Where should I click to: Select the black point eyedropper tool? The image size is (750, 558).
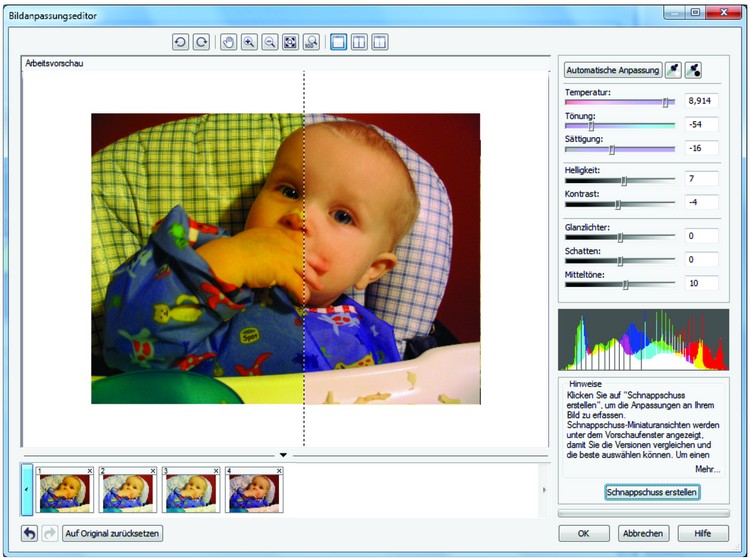[693, 70]
